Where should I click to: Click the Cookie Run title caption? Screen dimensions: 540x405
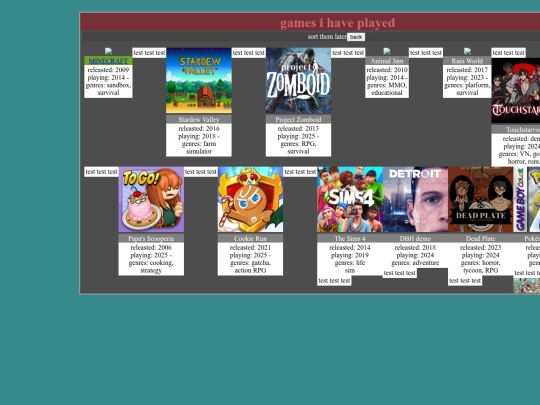pos(250,238)
